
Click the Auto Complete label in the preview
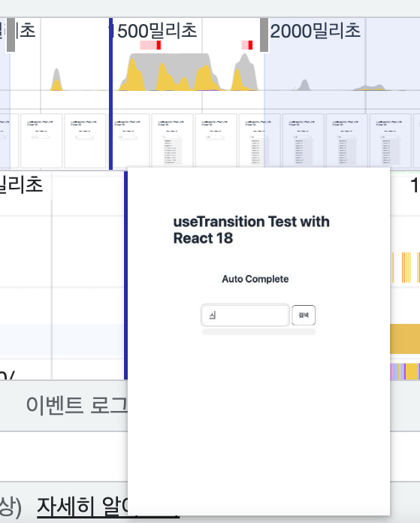tap(255, 279)
